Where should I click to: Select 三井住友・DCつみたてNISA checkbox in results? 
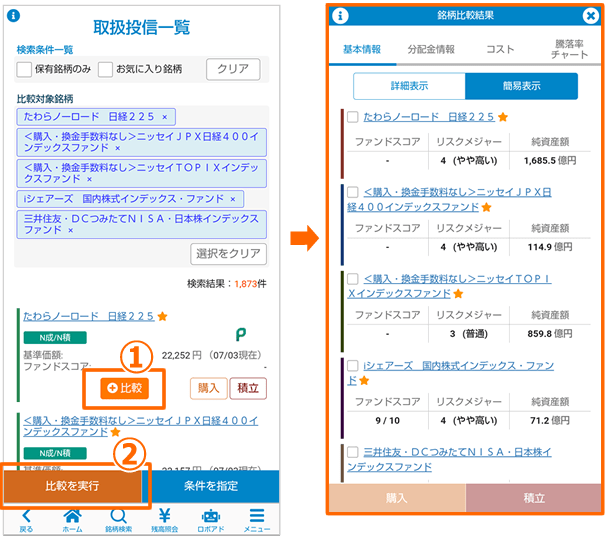tap(352, 452)
